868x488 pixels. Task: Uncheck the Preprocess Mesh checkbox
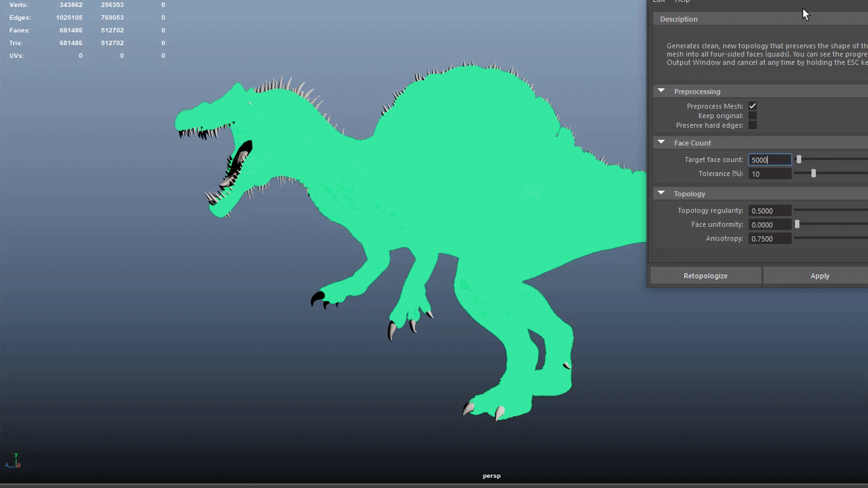pos(752,106)
